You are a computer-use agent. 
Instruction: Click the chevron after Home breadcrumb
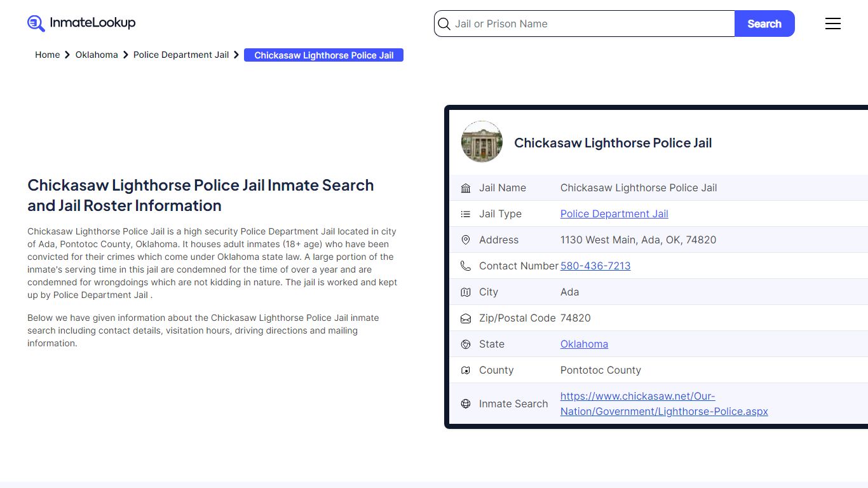point(67,55)
